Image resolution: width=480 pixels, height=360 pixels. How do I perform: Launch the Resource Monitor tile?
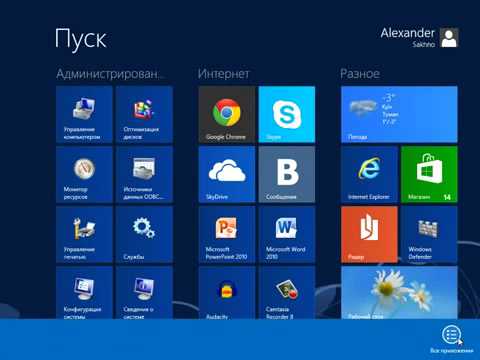84,174
